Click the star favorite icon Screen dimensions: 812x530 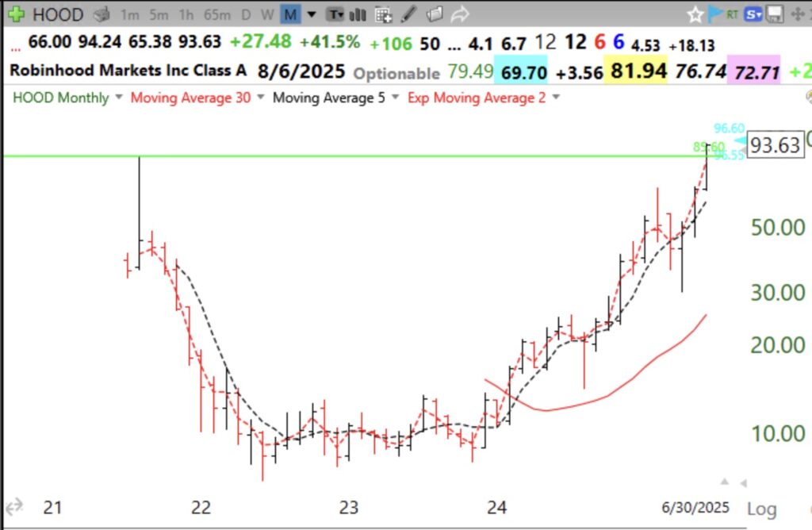tap(695, 14)
